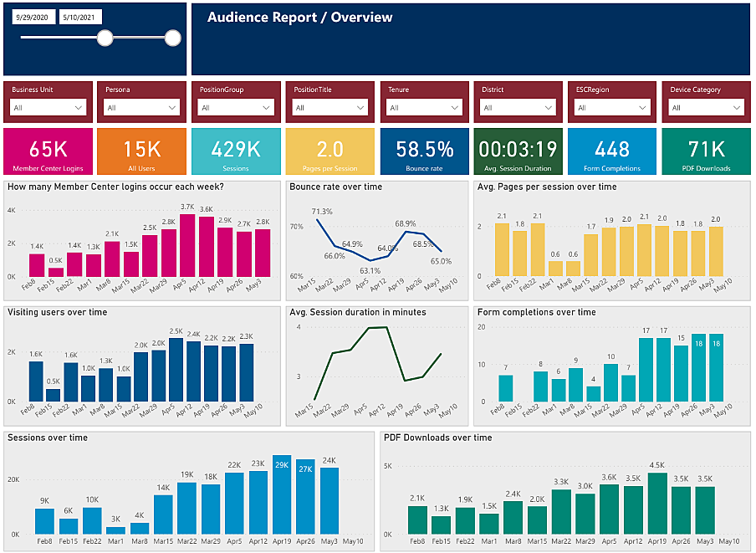756x553 pixels.
Task: Click the 3.7K bar in Member Center logins chart
Action: click(x=187, y=246)
